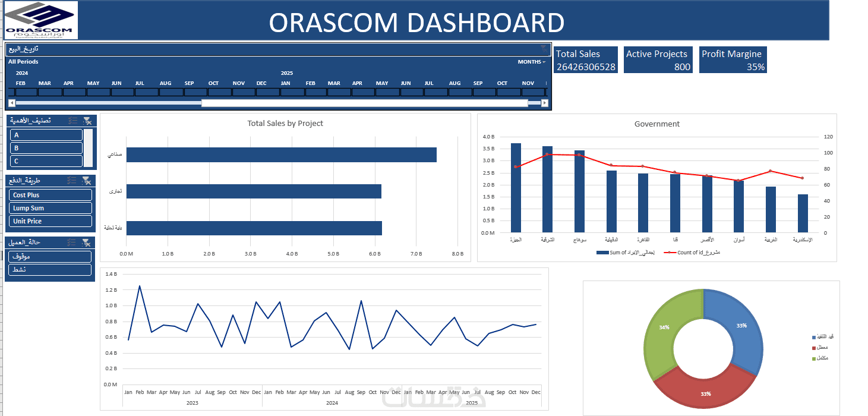The width and height of the screenshot is (868, 416).
Task: Click the Profit Margine 35% value
Action: (x=756, y=67)
